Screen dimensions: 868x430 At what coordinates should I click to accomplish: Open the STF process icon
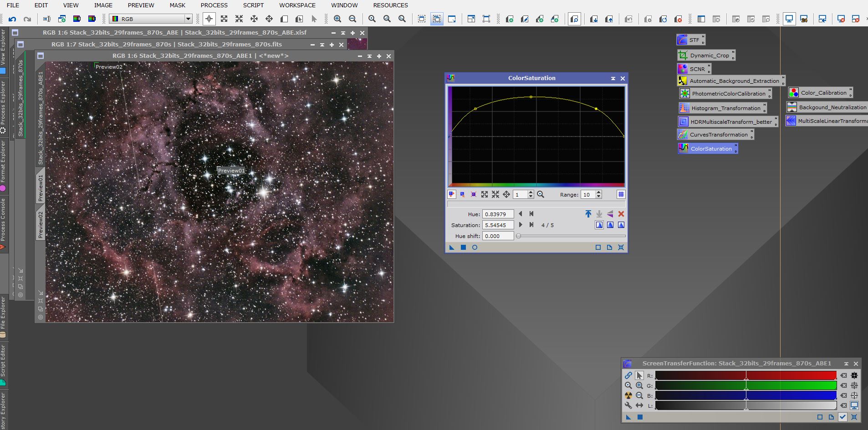[691, 40]
